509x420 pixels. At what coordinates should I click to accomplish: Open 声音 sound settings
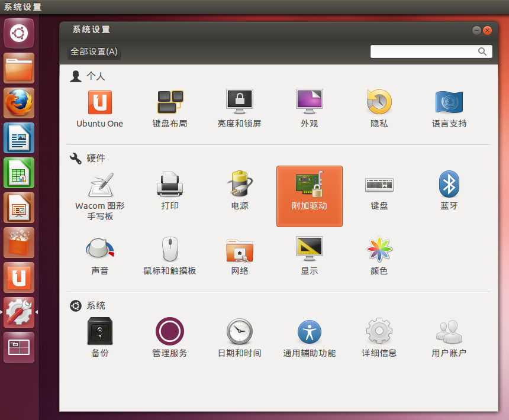[99, 256]
